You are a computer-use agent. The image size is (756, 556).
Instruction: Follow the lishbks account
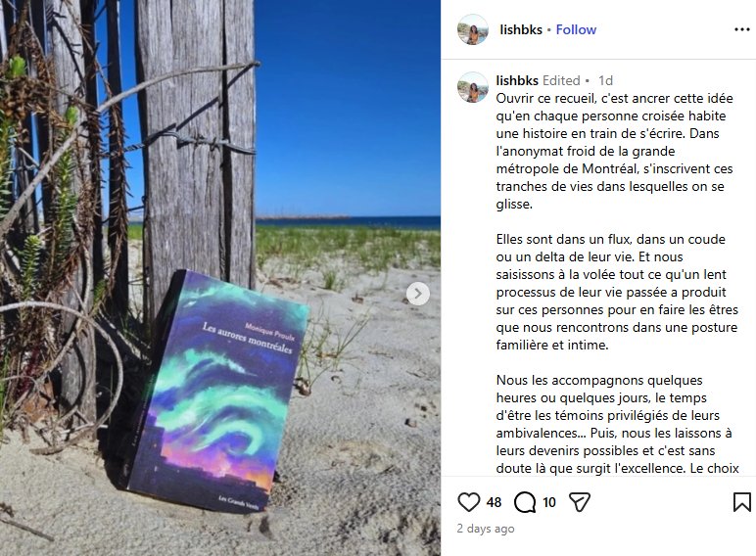click(576, 30)
